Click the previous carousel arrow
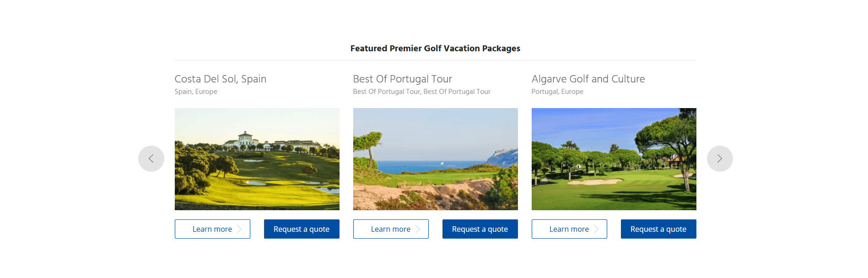868x278 pixels. 151,159
